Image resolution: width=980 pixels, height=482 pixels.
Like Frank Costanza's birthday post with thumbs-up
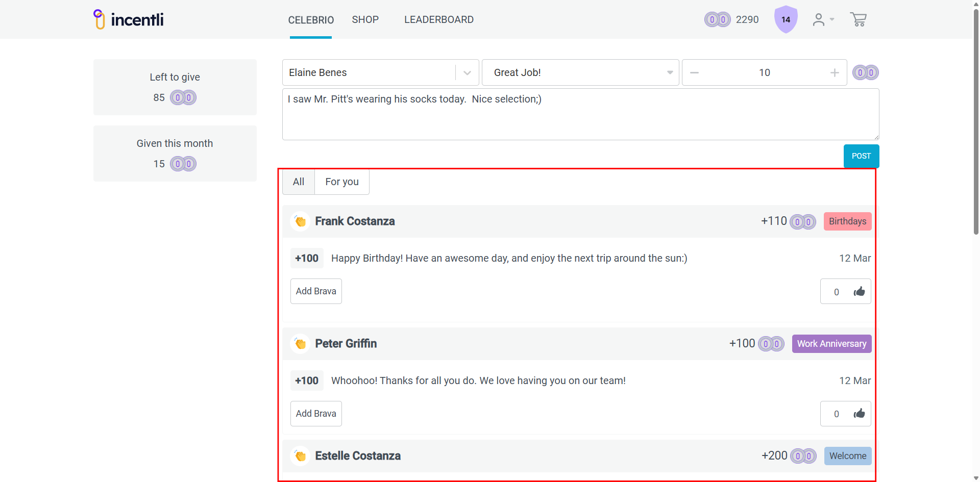[860, 291]
